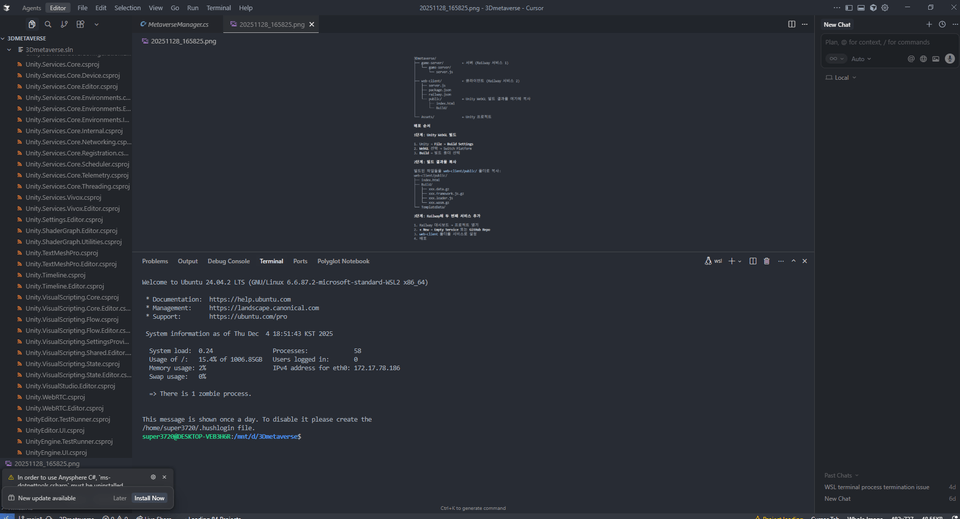960x519 pixels.
Task: Attach an image to chat
Action: tap(936, 59)
